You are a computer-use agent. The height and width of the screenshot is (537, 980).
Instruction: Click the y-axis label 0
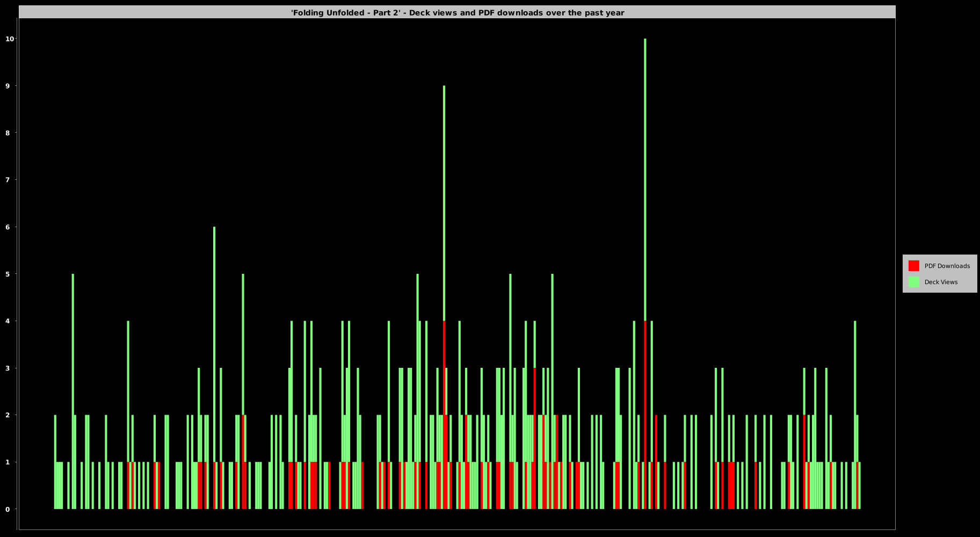[8, 509]
